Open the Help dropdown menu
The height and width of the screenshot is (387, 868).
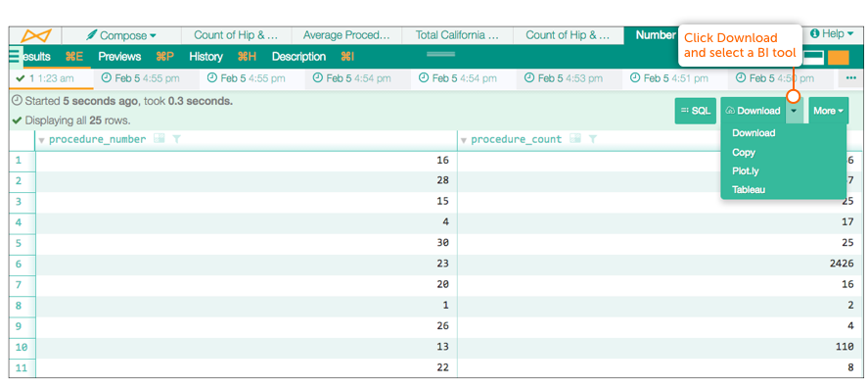pyautogui.click(x=832, y=34)
